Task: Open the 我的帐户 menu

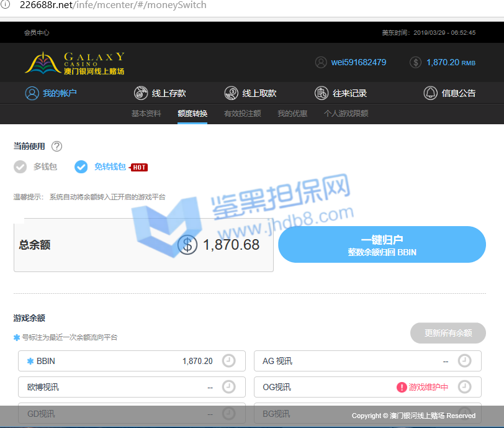Action: (51, 93)
